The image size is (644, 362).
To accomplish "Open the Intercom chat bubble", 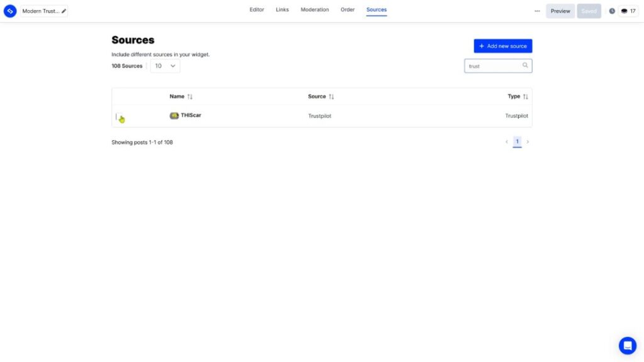I will click(627, 345).
